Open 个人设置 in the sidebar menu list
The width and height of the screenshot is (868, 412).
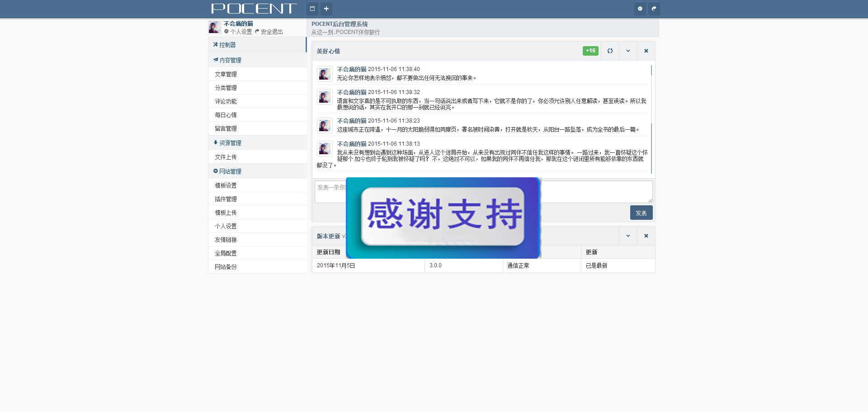click(257, 226)
